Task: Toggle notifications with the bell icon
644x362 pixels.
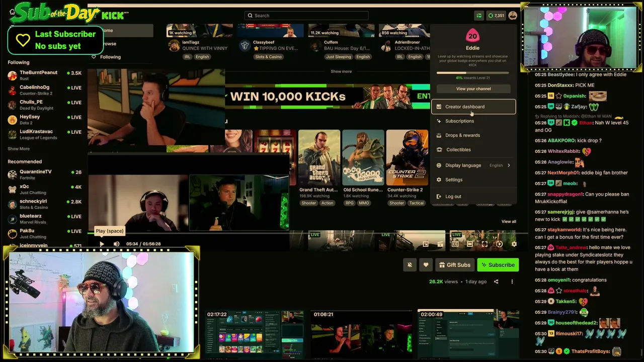Action: 410,265
